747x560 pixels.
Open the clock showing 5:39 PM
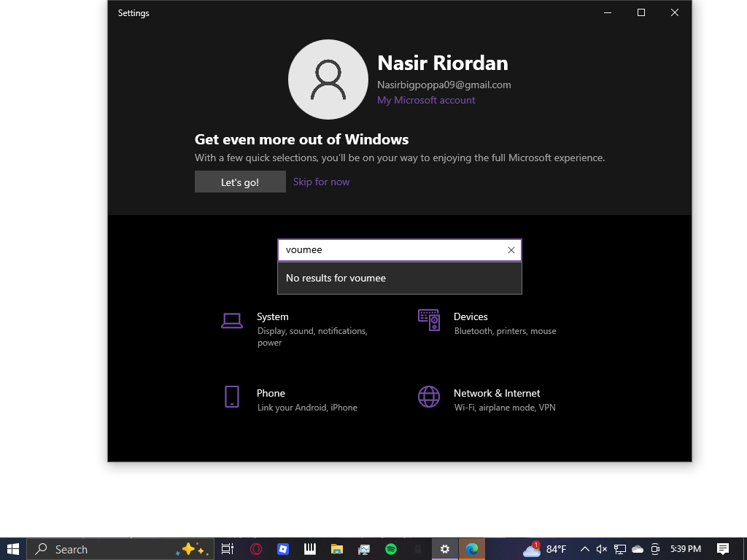click(686, 549)
